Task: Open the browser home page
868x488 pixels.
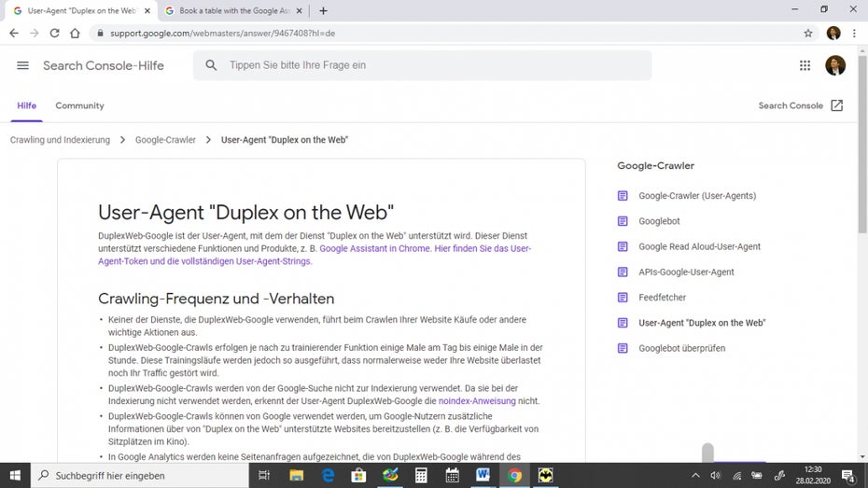Action: 75,34
